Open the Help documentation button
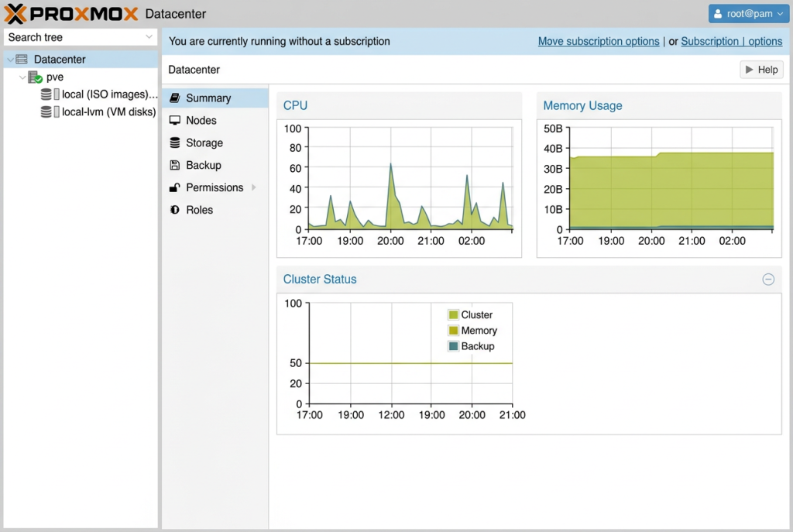Screen dimensions: 793x532 pyautogui.click(x=762, y=69)
